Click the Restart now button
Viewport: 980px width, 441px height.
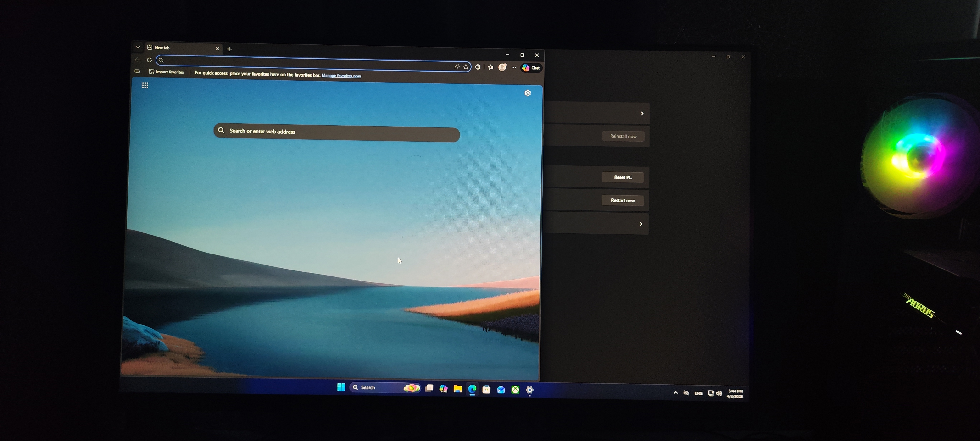623,200
